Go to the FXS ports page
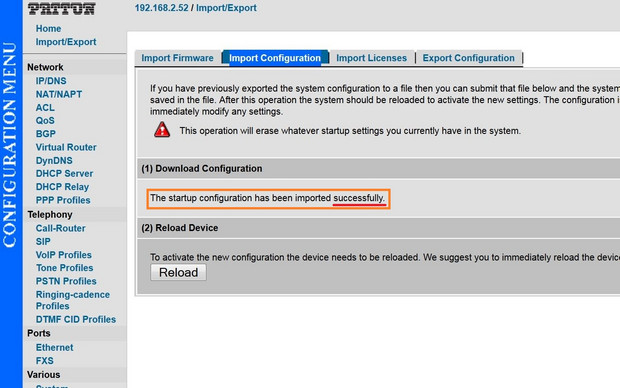Viewport: 620px width, 388px height. (x=45, y=361)
